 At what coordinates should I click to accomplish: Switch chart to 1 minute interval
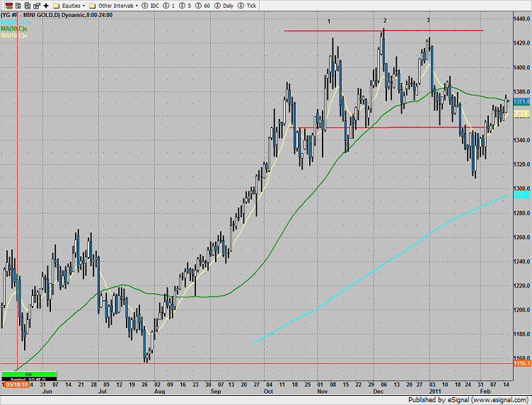[x=168, y=6]
